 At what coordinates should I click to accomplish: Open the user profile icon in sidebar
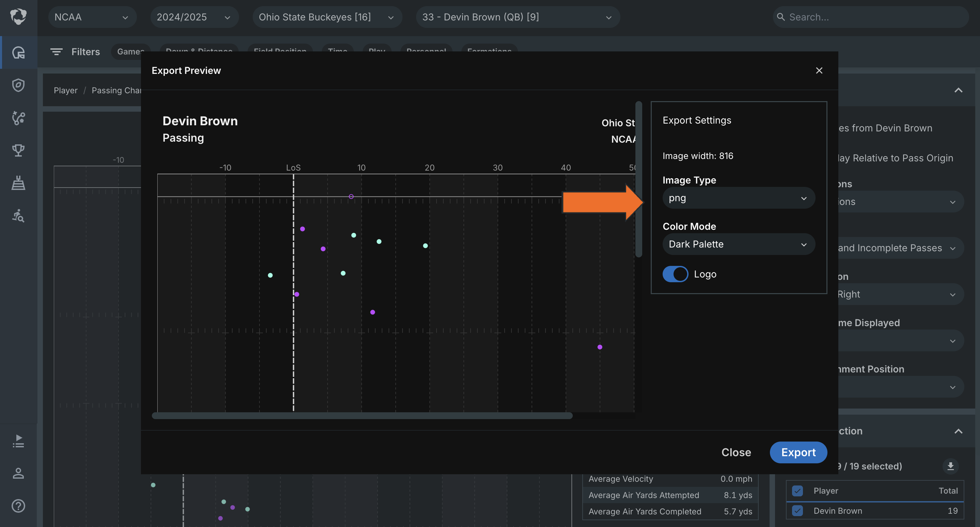pyautogui.click(x=18, y=474)
